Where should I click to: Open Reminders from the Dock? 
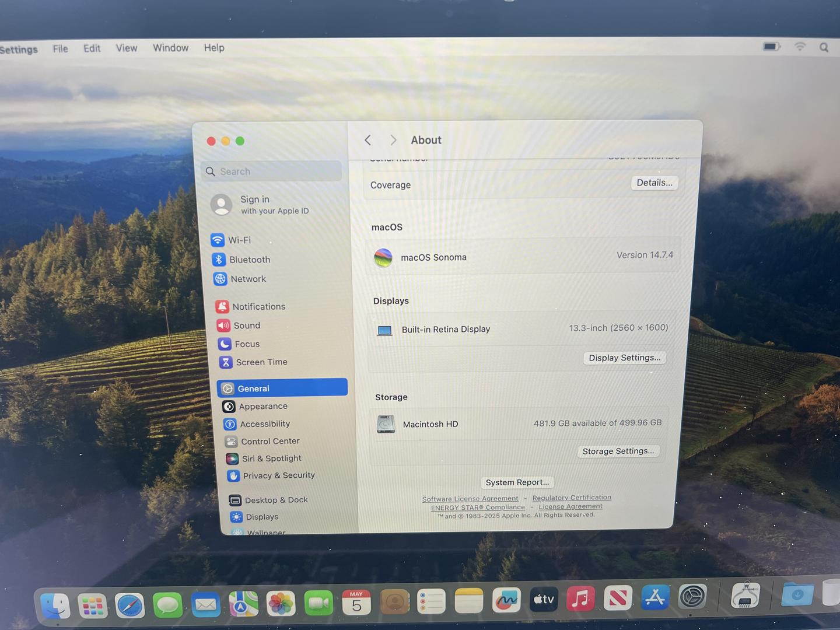(x=432, y=601)
